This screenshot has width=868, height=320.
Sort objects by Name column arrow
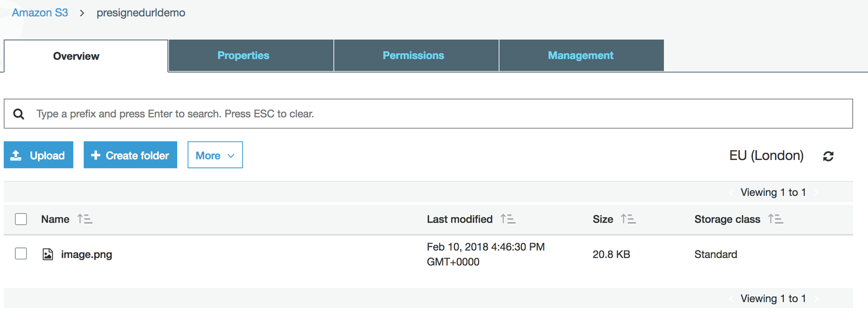(x=84, y=219)
